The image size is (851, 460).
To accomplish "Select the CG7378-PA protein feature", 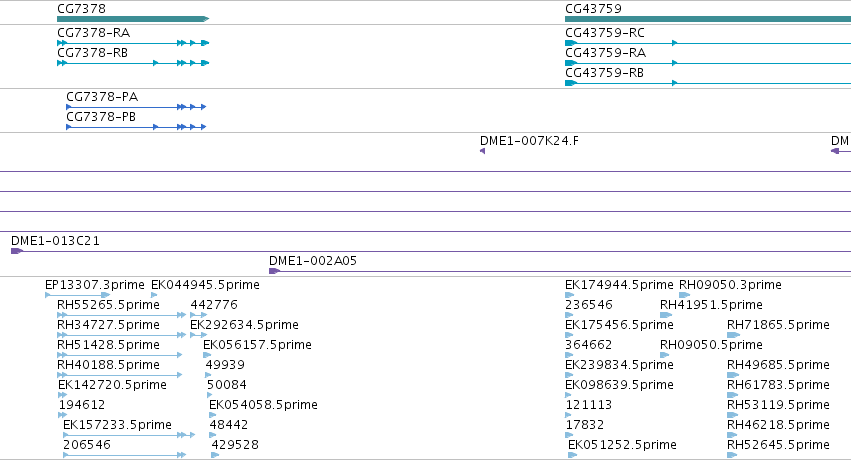I will tap(136, 107).
